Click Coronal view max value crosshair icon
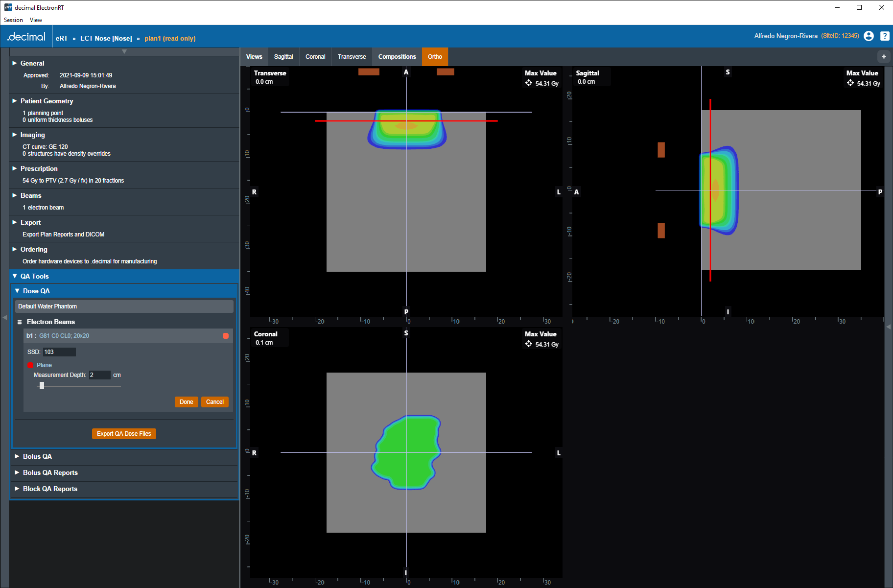 click(x=529, y=344)
